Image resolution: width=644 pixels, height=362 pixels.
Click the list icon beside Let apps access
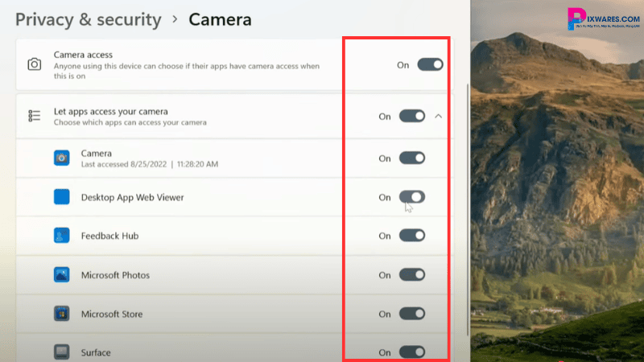[x=35, y=117]
